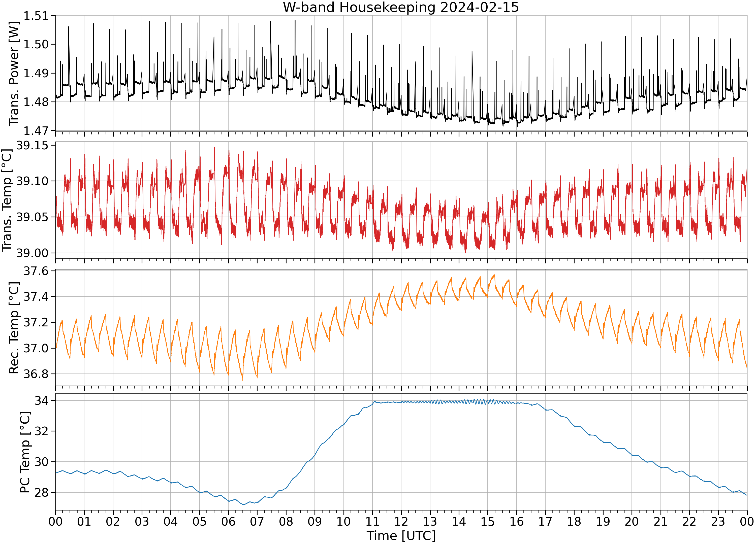Screen dimensions: 756x544
Task: Click the Rec. Temp [°C] axis label
Action: [x=14, y=328]
